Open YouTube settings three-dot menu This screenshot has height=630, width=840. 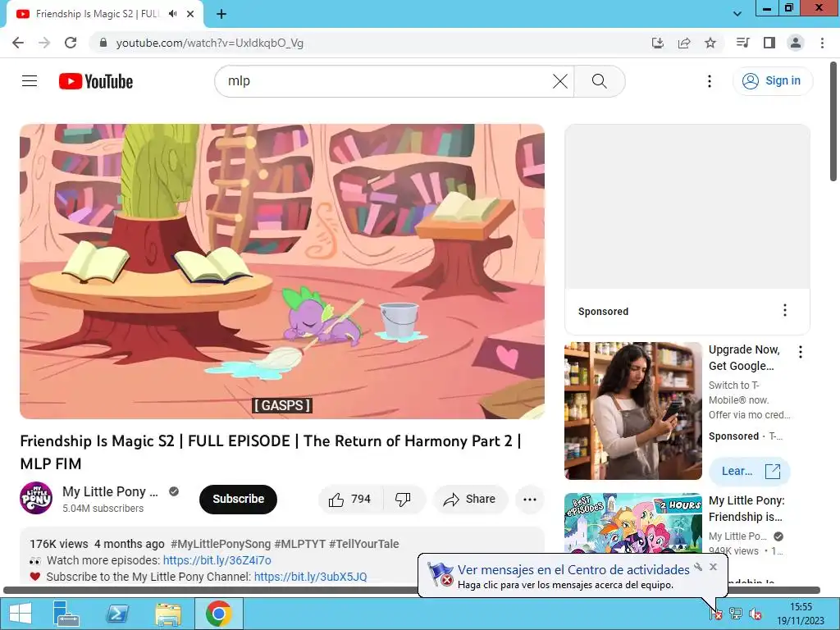point(710,81)
